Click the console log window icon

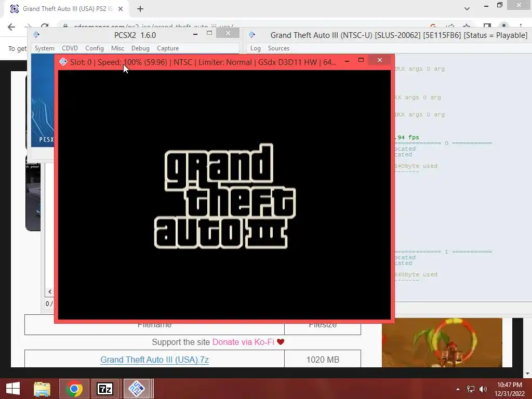[252, 35]
